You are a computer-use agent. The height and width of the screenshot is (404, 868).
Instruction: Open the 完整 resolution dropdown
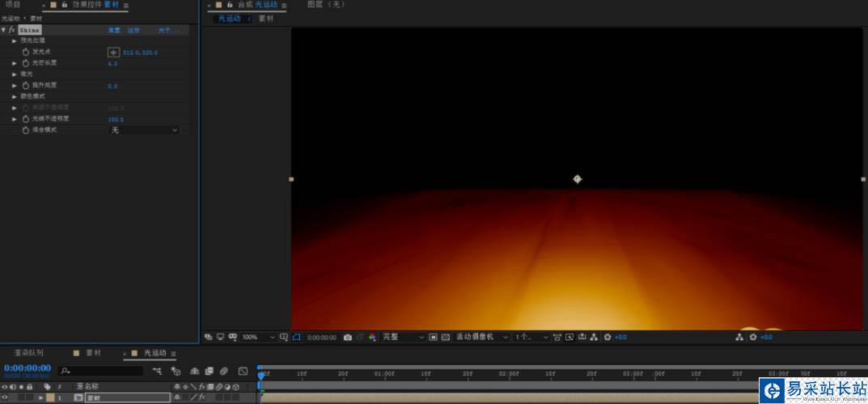(403, 337)
